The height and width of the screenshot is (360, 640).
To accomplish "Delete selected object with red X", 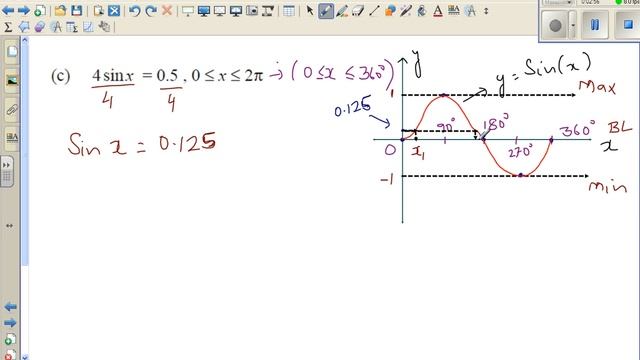I will pos(167,11).
